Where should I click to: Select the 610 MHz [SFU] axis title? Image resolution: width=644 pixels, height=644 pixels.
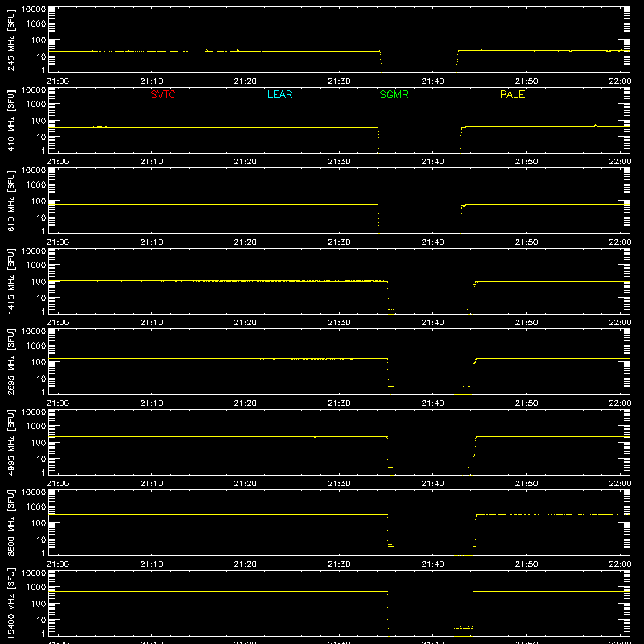pos(10,200)
